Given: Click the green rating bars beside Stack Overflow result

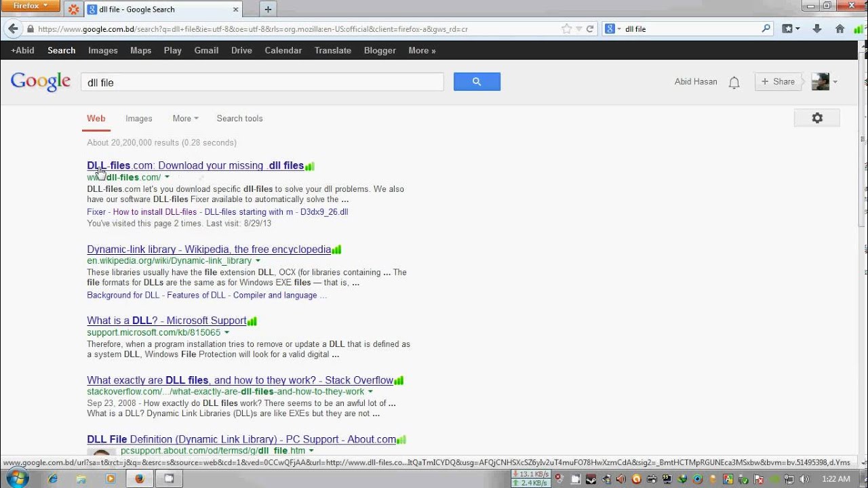Looking at the screenshot, I should (399, 381).
